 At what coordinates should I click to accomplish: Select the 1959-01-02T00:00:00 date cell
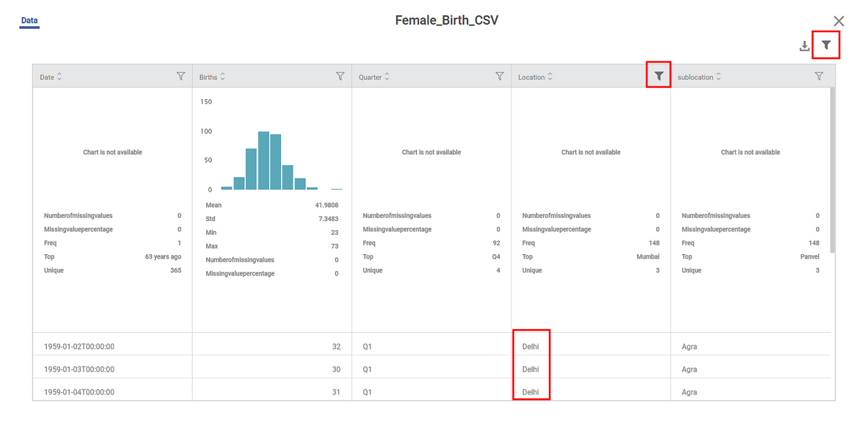(x=79, y=346)
